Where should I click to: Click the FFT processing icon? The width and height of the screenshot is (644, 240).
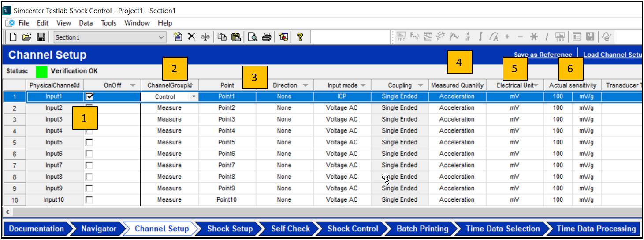click(x=401, y=37)
